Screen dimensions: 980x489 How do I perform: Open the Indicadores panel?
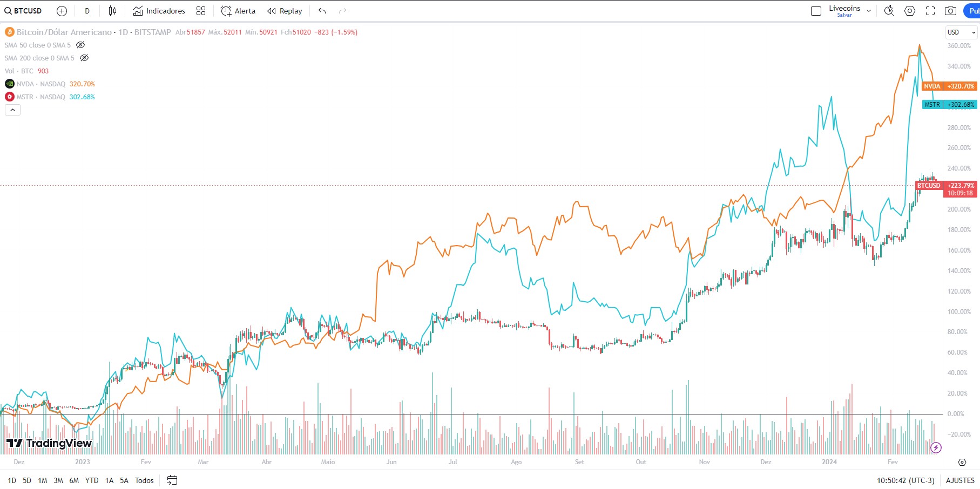[x=159, y=11]
